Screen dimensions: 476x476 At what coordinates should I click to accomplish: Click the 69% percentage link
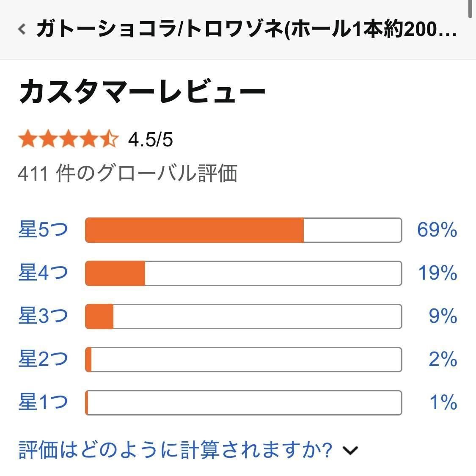pyautogui.click(x=437, y=230)
